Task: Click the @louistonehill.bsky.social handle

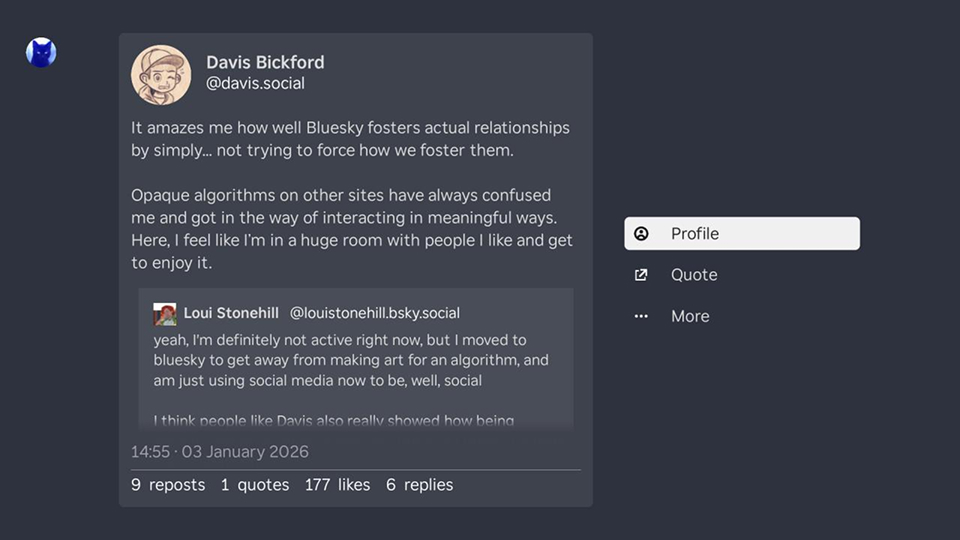Action: (x=375, y=313)
